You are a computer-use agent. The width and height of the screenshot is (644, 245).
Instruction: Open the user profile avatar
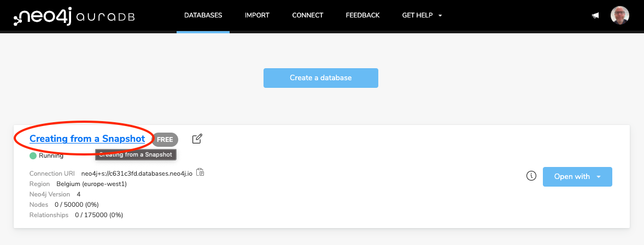[620, 16]
